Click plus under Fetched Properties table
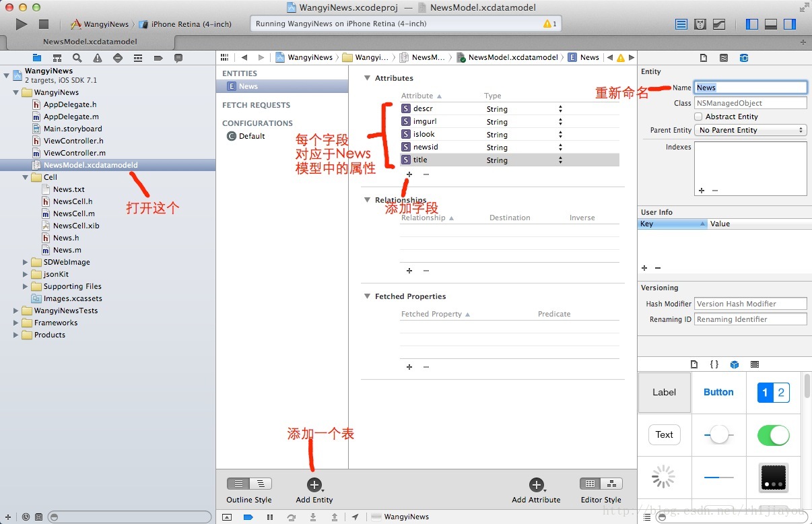This screenshot has width=812, height=524. [409, 367]
